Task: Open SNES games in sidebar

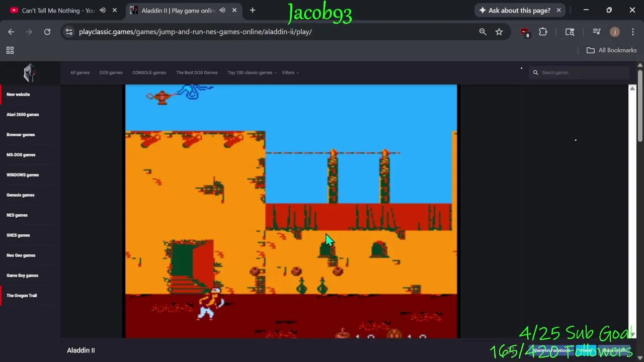Action: [18, 235]
